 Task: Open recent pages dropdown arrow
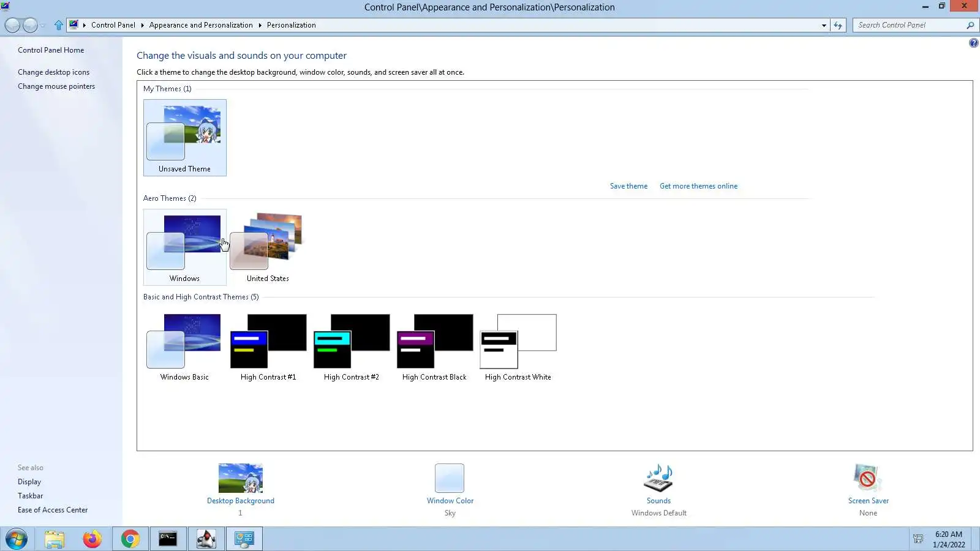tap(42, 26)
